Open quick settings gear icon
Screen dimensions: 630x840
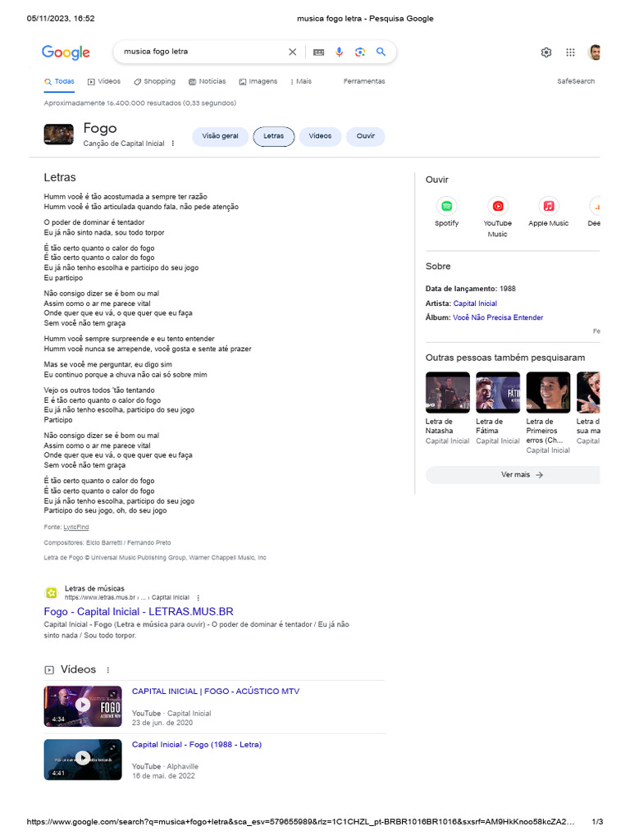pos(546,52)
